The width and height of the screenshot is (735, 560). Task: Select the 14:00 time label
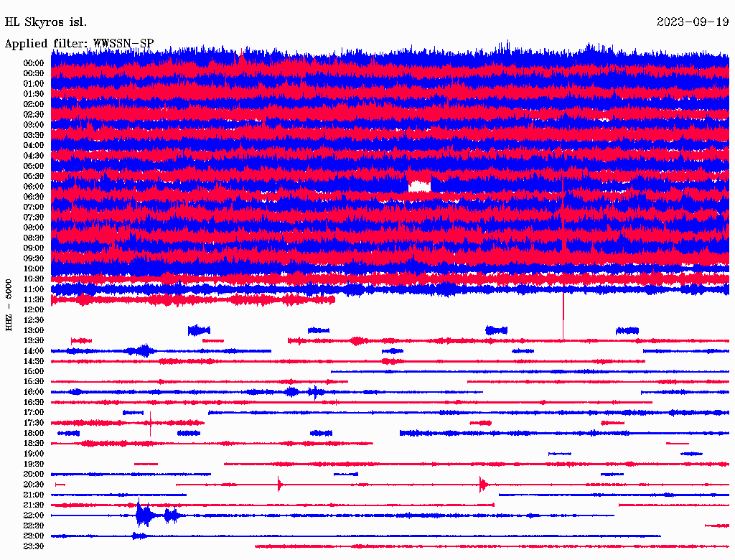click(34, 351)
